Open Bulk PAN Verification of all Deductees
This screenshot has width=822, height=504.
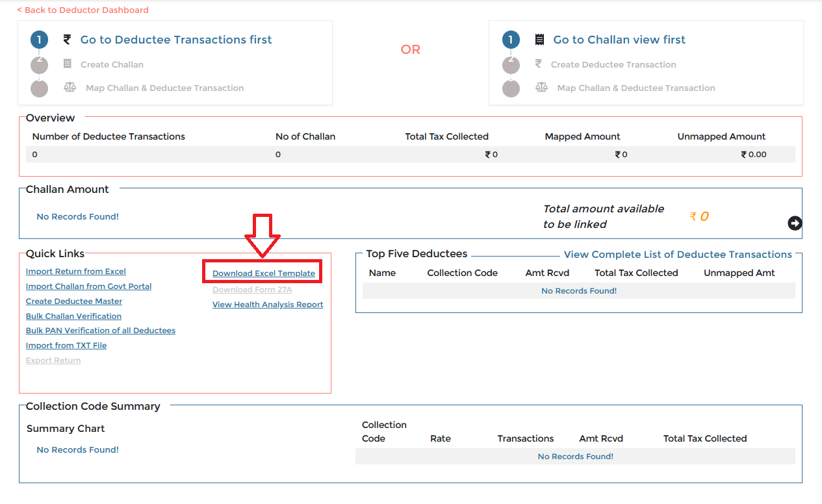pyautogui.click(x=101, y=331)
